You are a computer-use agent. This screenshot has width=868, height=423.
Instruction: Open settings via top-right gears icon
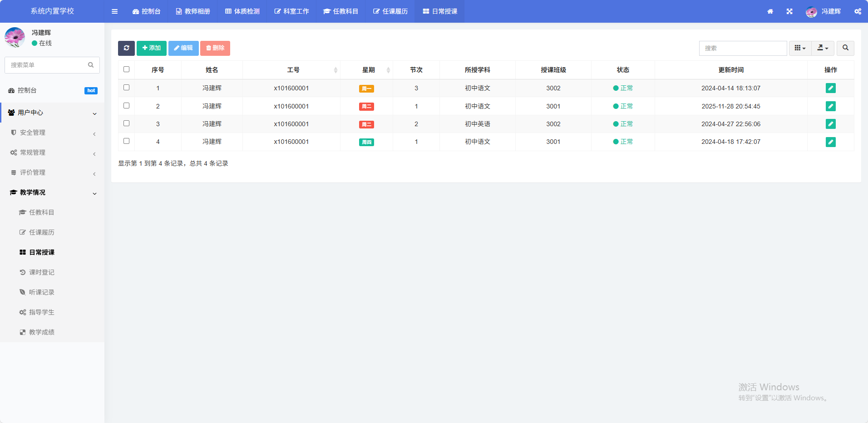click(858, 11)
